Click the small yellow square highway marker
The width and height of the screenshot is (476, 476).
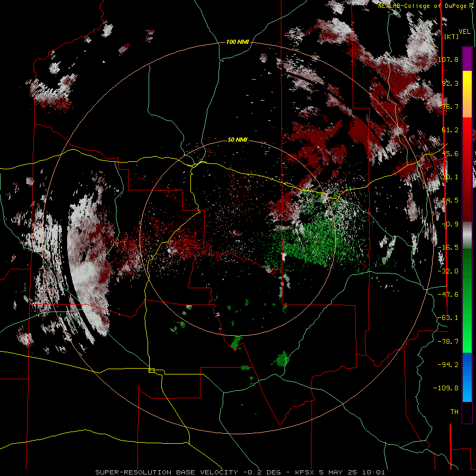tap(151, 370)
